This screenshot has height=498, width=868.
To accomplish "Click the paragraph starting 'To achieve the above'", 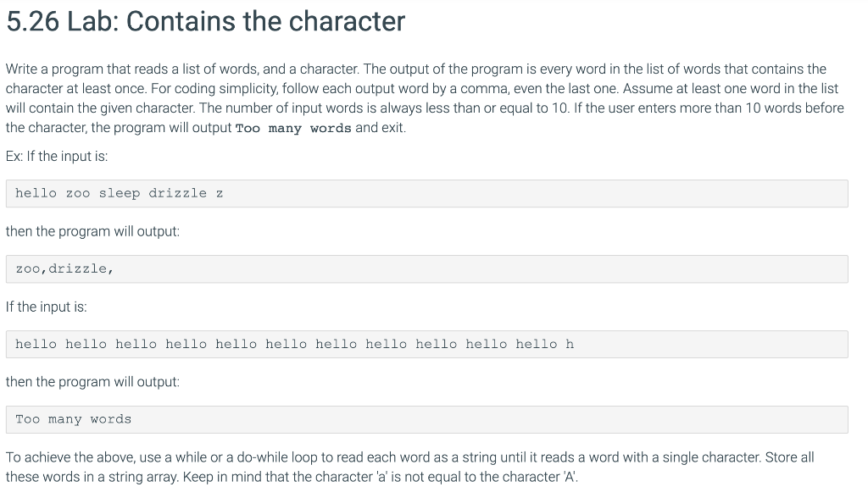I will [x=409, y=467].
